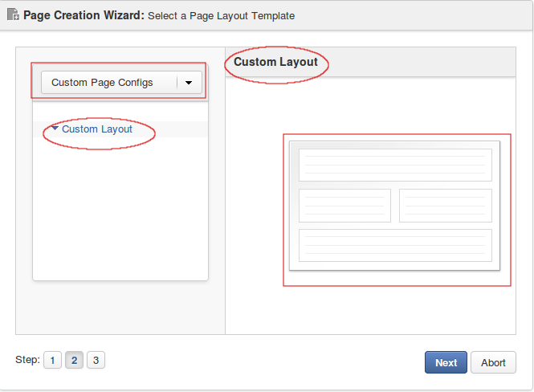This screenshot has height=392, width=534.
Task: Click the layout preview thumbnail frame
Action: click(x=395, y=206)
